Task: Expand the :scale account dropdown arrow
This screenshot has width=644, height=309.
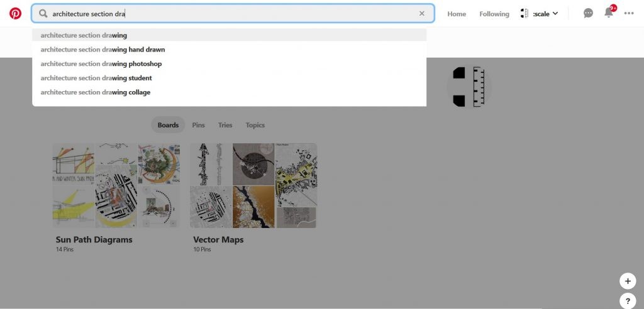Action: 555,14
